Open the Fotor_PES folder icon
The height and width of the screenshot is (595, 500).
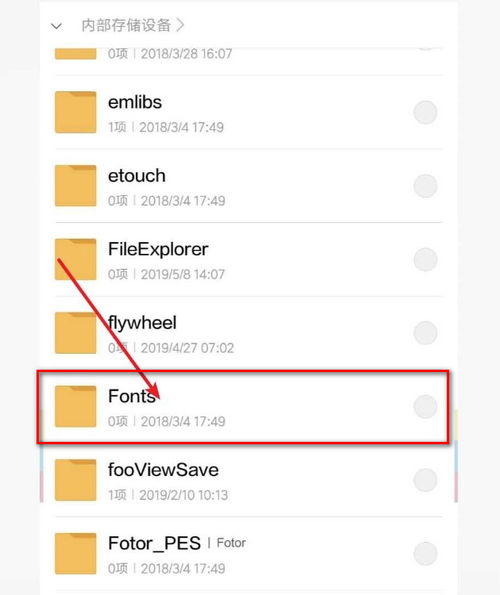pos(75,554)
